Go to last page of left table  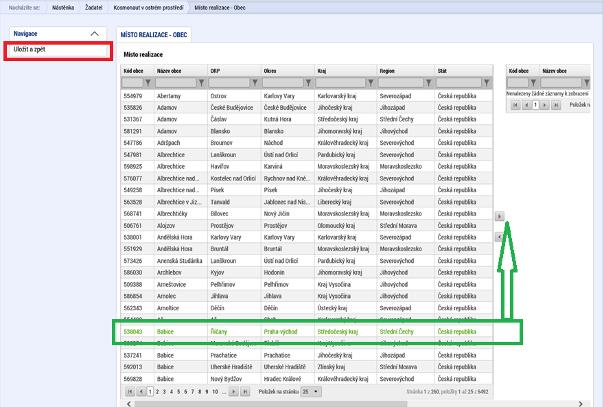[x=245, y=392]
